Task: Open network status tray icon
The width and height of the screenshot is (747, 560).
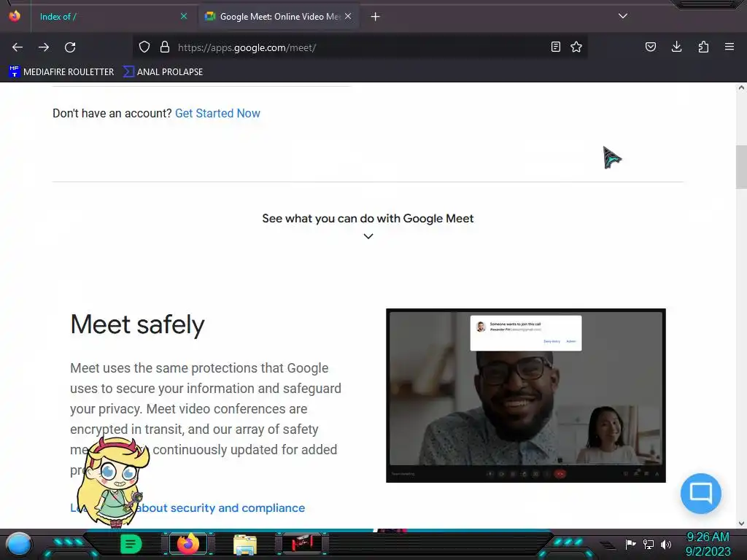Action: [x=649, y=544]
